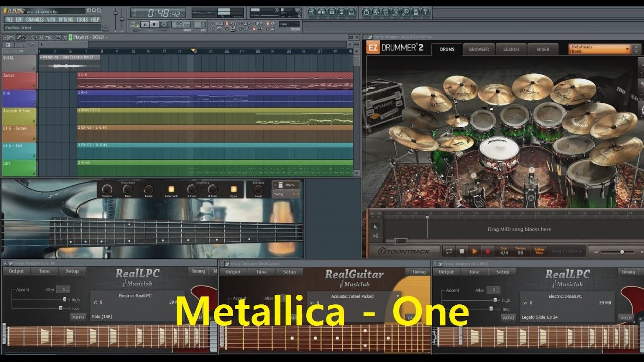Click the help question mark icon
Screen dimensions: 644x362
pos(426,12)
